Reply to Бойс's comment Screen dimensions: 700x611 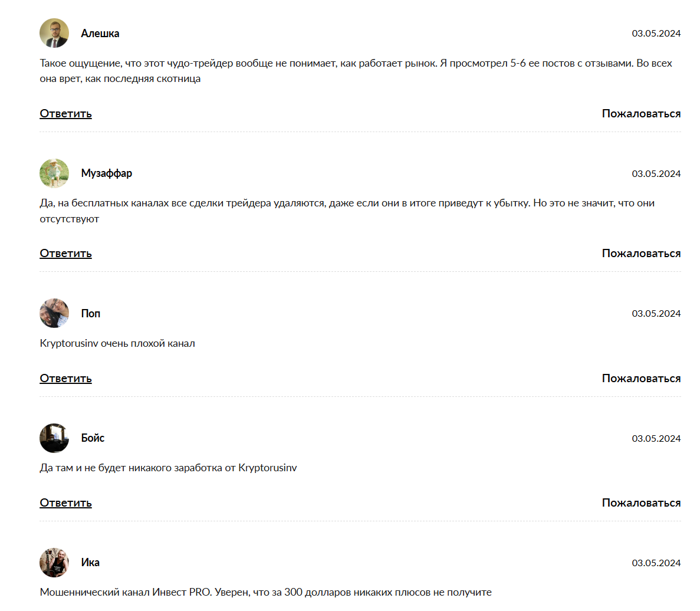tap(65, 502)
